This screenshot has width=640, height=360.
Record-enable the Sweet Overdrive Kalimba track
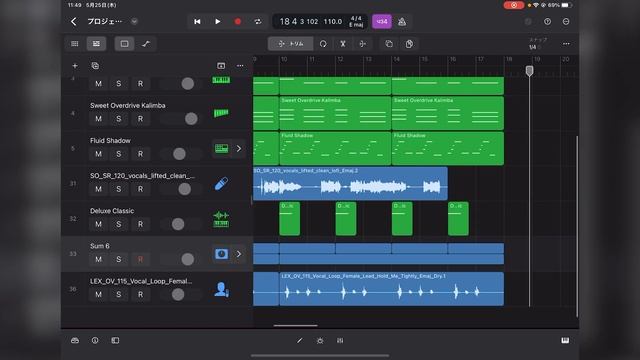point(140,119)
